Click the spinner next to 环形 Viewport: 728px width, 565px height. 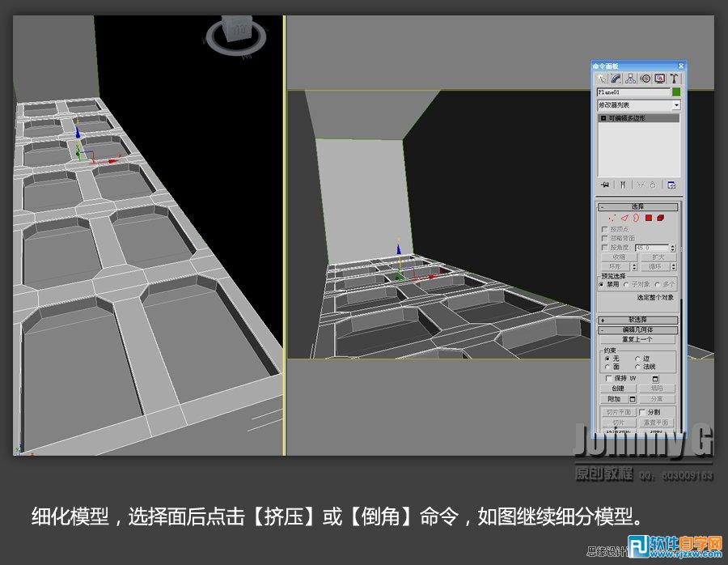pyautogui.click(x=634, y=266)
